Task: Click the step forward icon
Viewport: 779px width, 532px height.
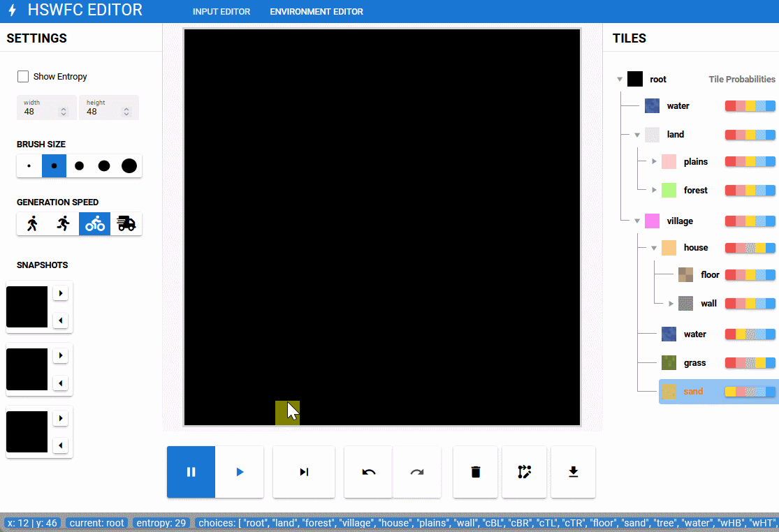Action: [x=304, y=472]
